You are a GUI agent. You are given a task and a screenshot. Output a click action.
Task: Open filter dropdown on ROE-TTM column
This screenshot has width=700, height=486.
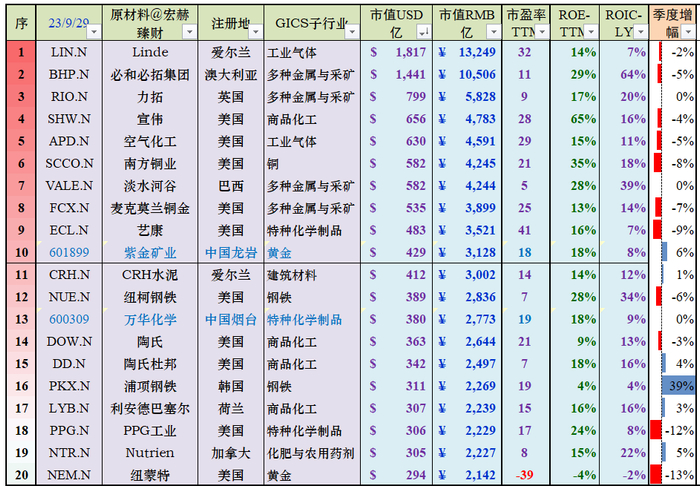[x=591, y=32]
